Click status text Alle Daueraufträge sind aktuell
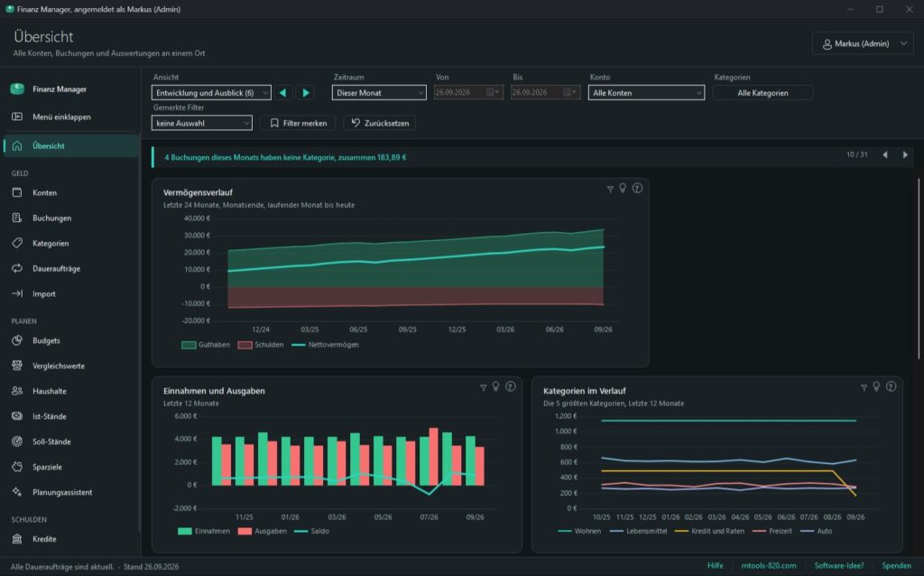The width and height of the screenshot is (924, 576). click(62, 567)
